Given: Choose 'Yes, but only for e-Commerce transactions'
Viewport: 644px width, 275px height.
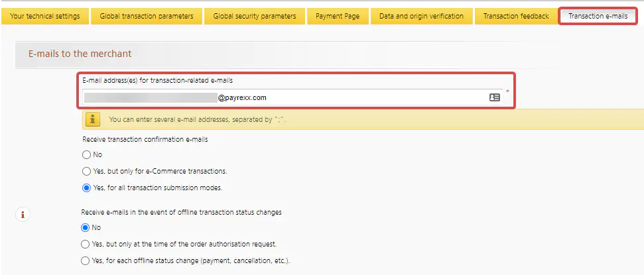Looking at the screenshot, I should click(86, 172).
